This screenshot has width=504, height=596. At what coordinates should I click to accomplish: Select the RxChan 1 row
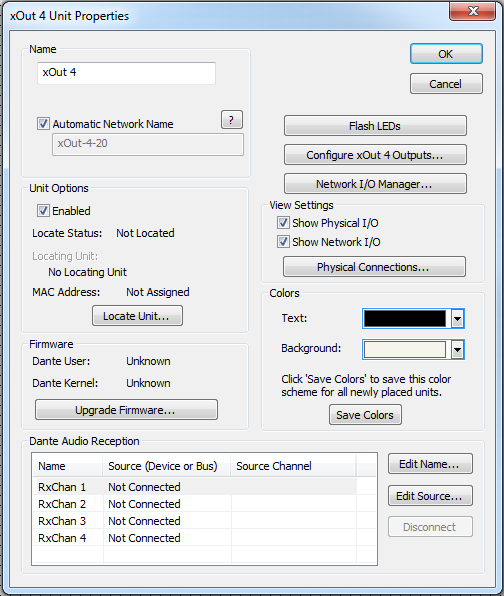pos(195,487)
